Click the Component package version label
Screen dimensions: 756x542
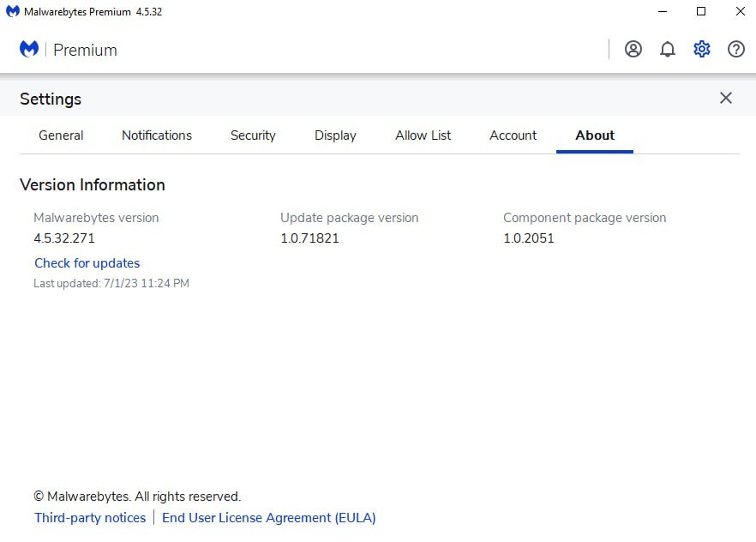(585, 218)
